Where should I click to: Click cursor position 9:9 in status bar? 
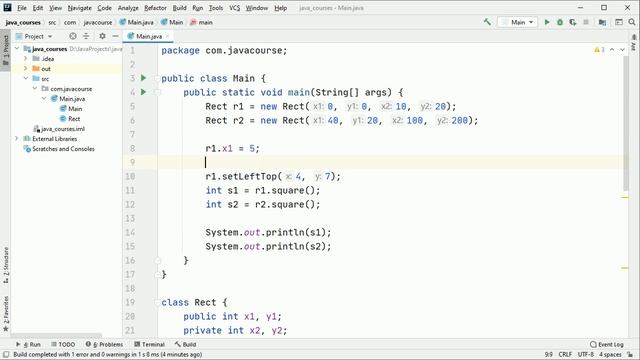point(549,354)
